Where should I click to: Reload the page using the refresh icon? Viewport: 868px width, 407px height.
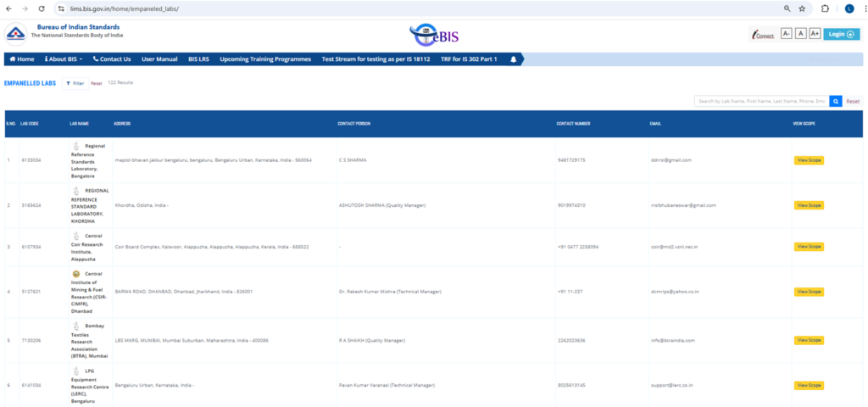(43, 8)
